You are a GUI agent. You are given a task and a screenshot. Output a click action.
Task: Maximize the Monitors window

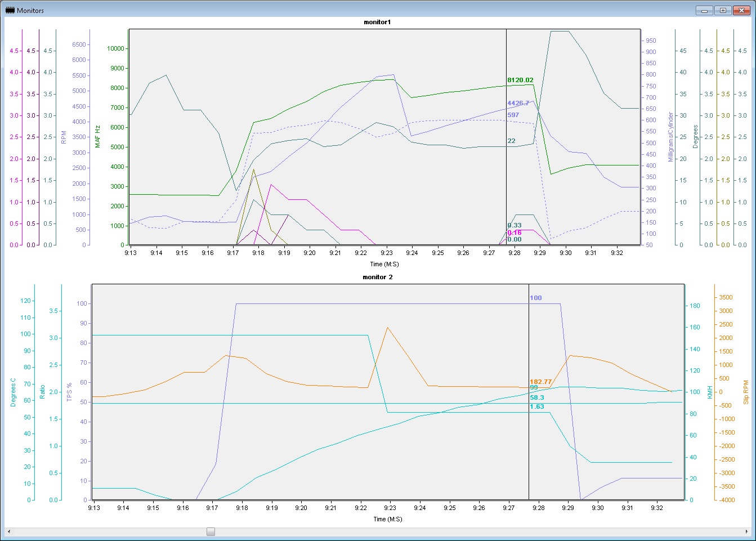(723, 10)
